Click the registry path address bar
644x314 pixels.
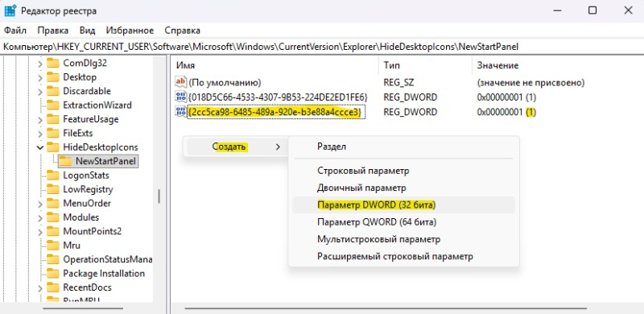click(x=322, y=47)
